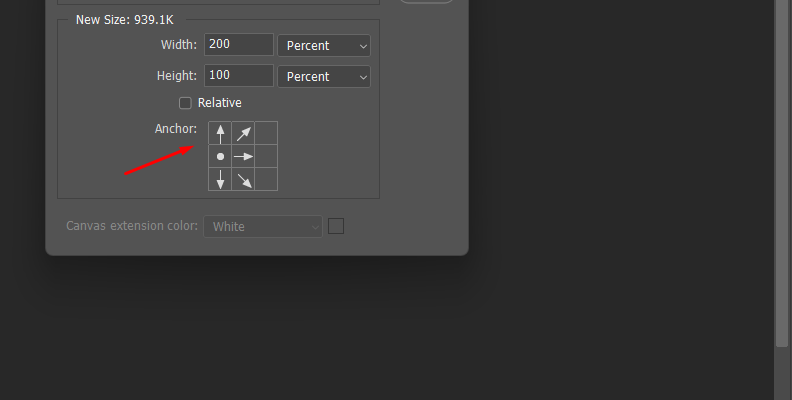Open the Height units Percent dropdown
Viewport: 792px width, 400px height.
(x=324, y=76)
